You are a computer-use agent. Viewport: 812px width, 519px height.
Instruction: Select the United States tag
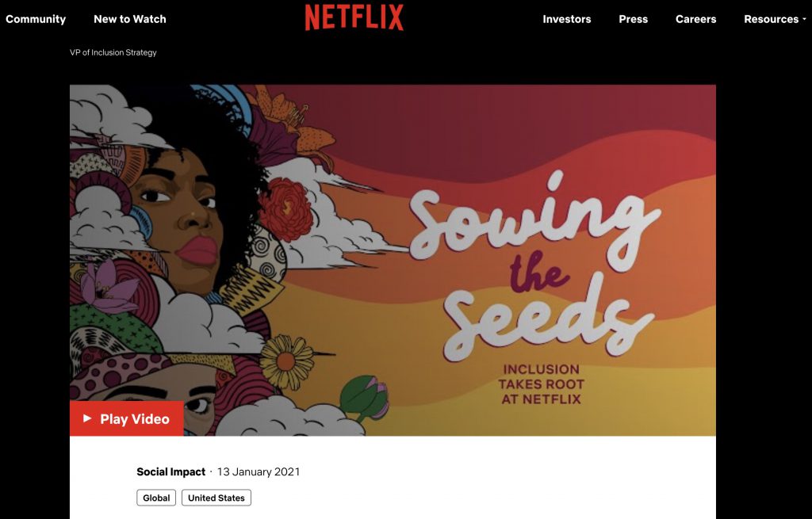(x=216, y=498)
